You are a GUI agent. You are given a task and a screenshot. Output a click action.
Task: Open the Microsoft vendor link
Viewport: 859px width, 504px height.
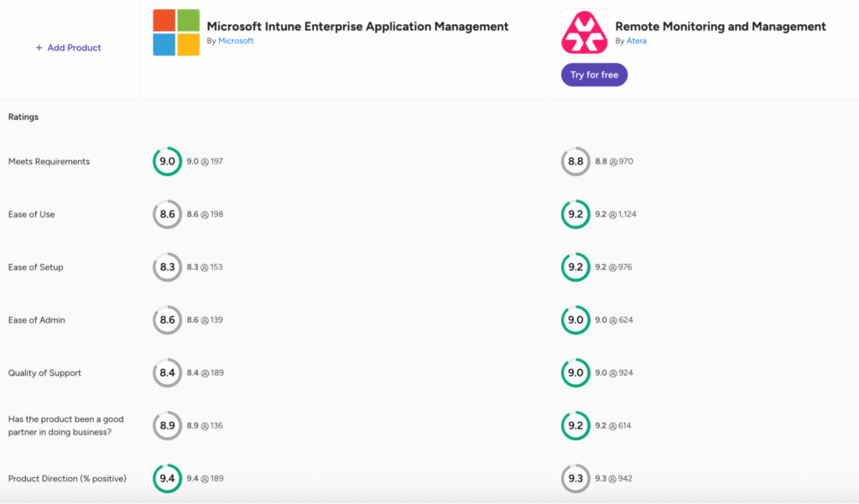coord(236,40)
